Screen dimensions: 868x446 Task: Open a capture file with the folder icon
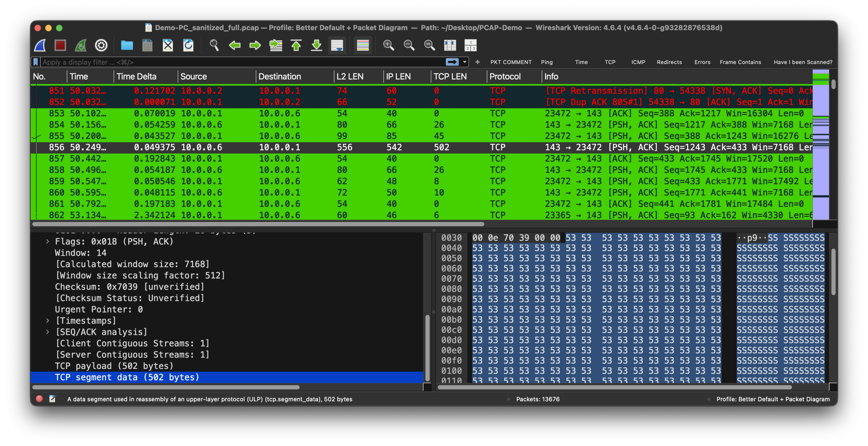click(x=127, y=45)
